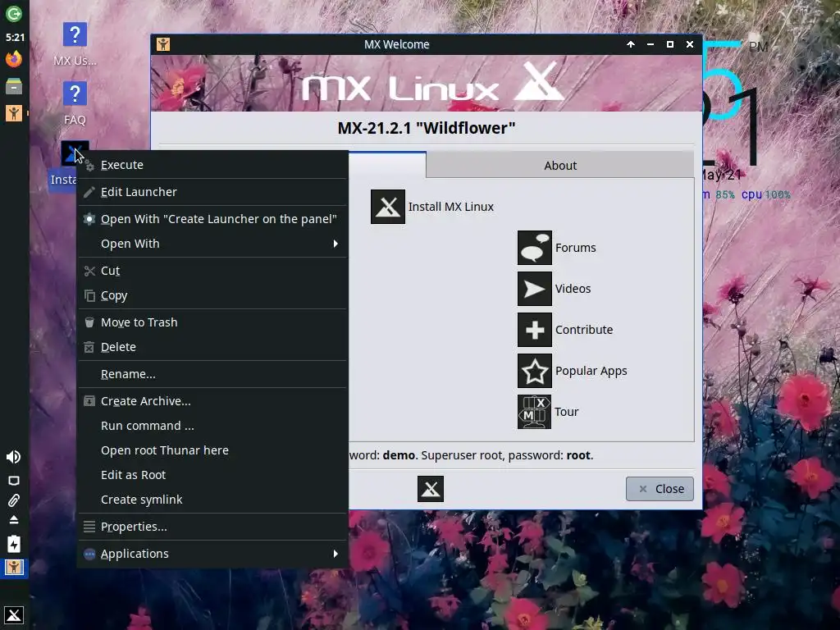Click the MX-21.2.1 "Wildflower" heading
The width and height of the screenshot is (840, 630).
[x=427, y=128]
